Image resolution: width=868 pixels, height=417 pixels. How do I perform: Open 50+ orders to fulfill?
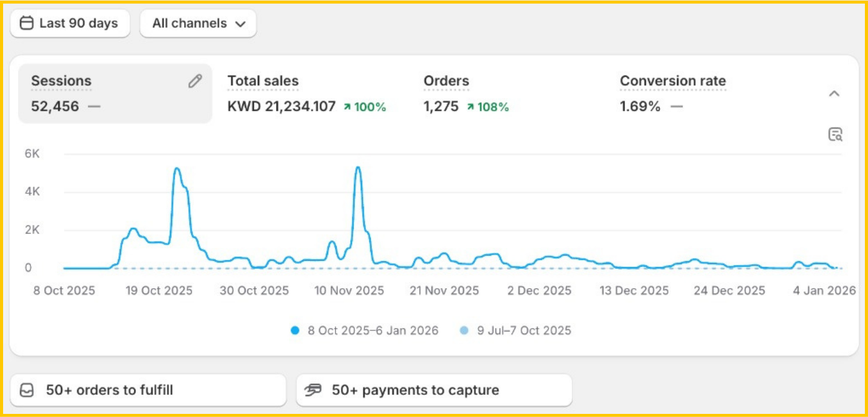(x=148, y=390)
